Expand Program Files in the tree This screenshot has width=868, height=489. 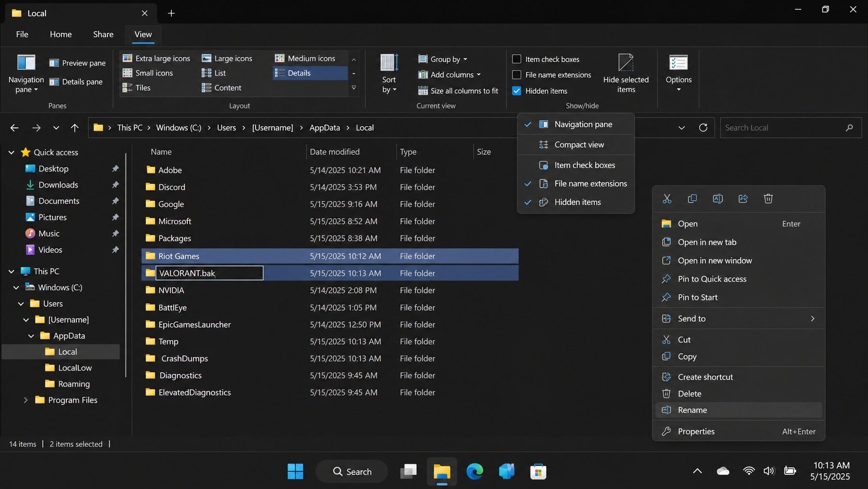coord(25,400)
